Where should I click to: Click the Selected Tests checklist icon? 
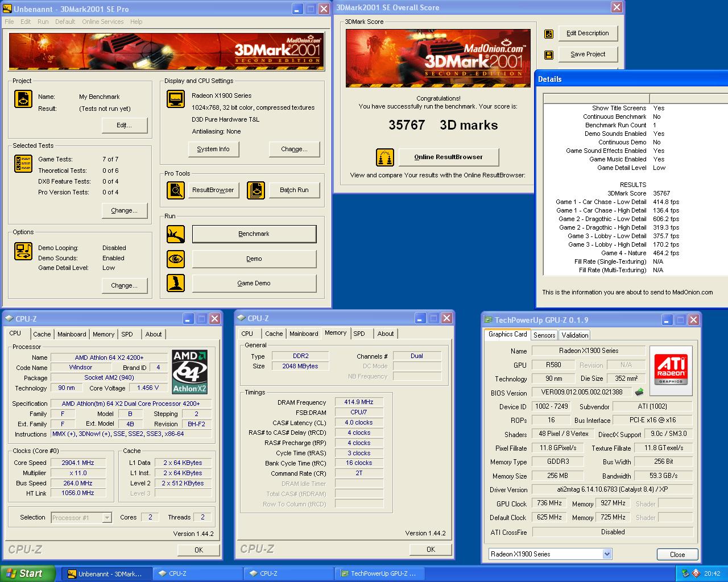click(23, 164)
